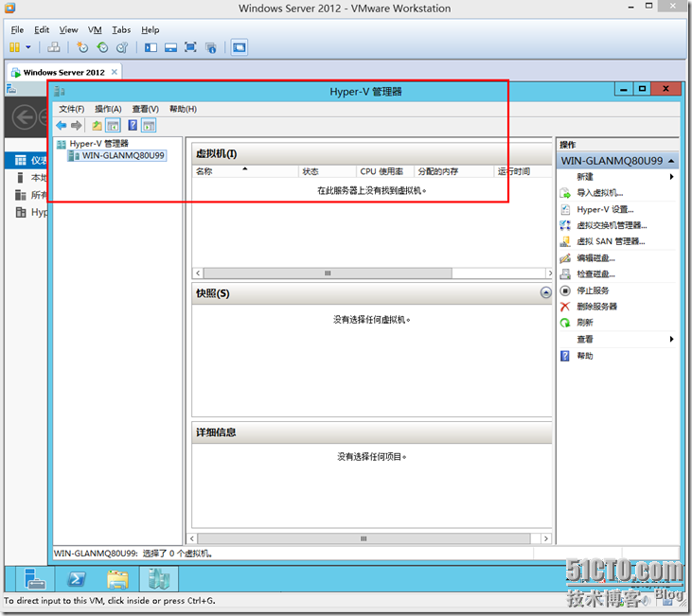The height and width of the screenshot is (616, 692).
Task: Open the VMware Edit menu
Action: 42,29
